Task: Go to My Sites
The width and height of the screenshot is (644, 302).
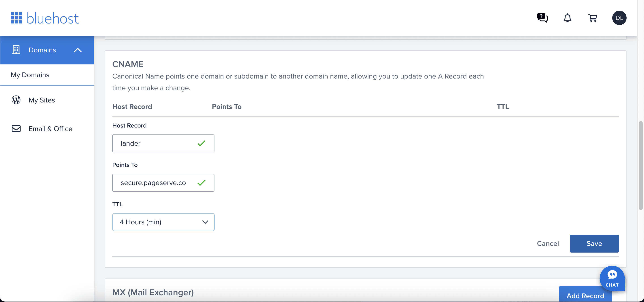Action: point(42,100)
